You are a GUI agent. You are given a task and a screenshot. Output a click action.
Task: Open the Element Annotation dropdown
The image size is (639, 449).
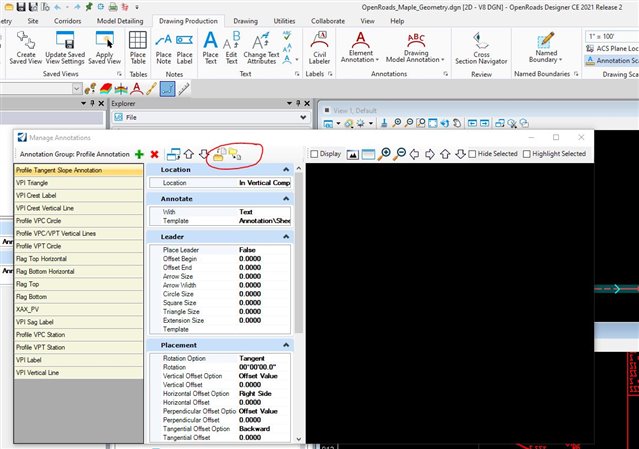[360, 48]
